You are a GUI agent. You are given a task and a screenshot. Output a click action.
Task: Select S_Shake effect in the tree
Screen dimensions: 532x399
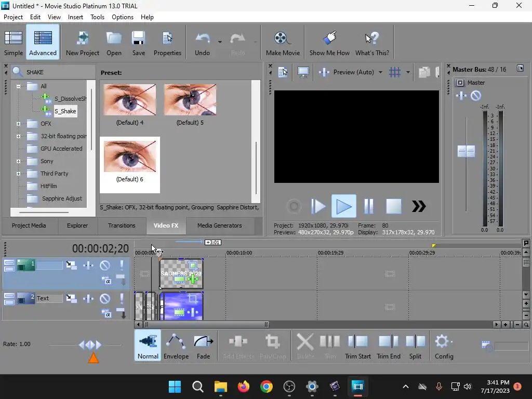[65, 111]
